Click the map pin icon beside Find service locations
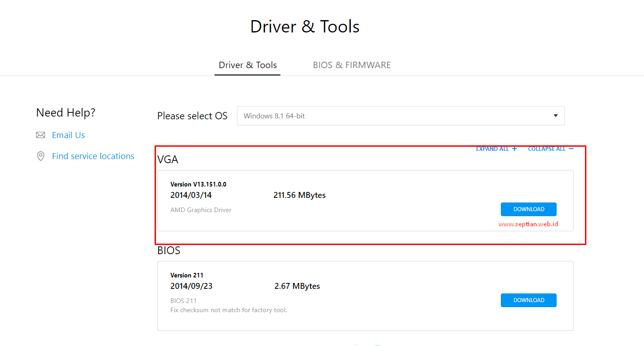Image resolution: width=644 pixels, height=346 pixels. (41, 156)
